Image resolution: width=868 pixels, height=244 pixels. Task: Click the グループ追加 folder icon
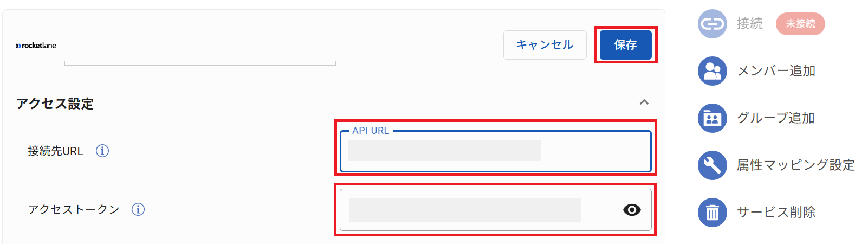click(712, 118)
